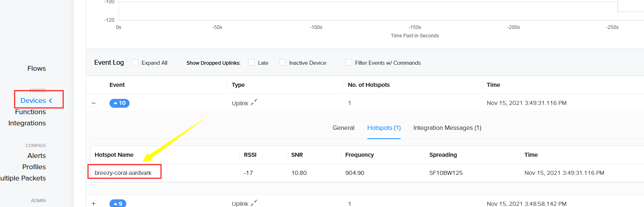This screenshot has width=644, height=207.
Task: Open the Integration Messages (1) tab
Action: click(x=447, y=128)
